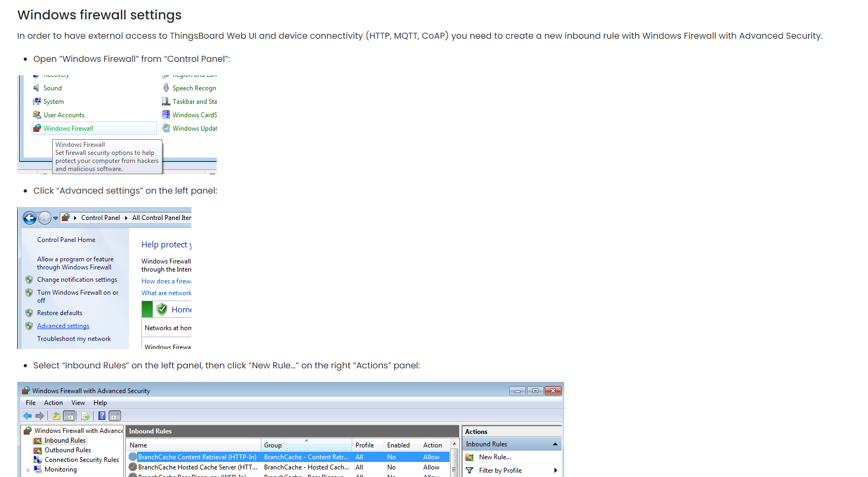
Task: Click the rules list scrollbar up arrow
Action: 454,444
